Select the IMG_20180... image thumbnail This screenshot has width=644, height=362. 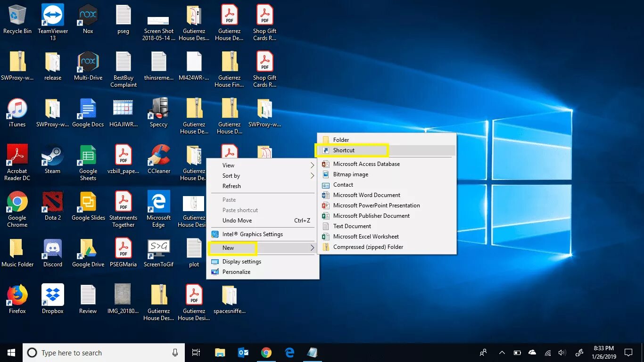(x=124, y=299)
